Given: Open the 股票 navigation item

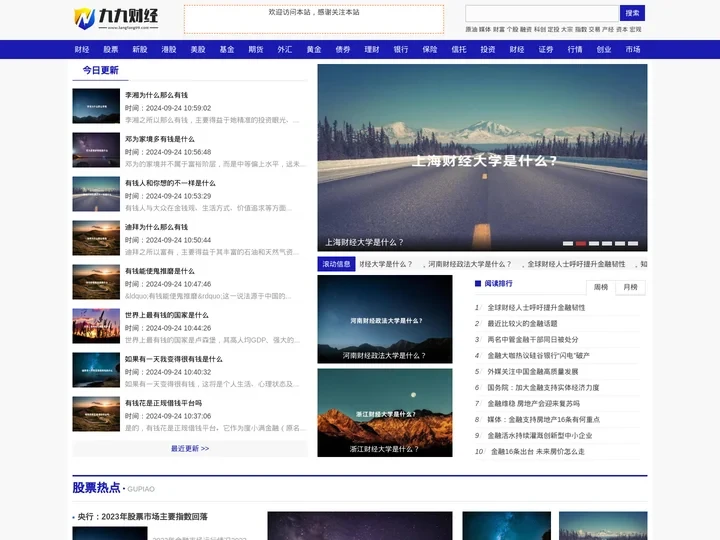Looking at the screenshot, I should (111, 50).
